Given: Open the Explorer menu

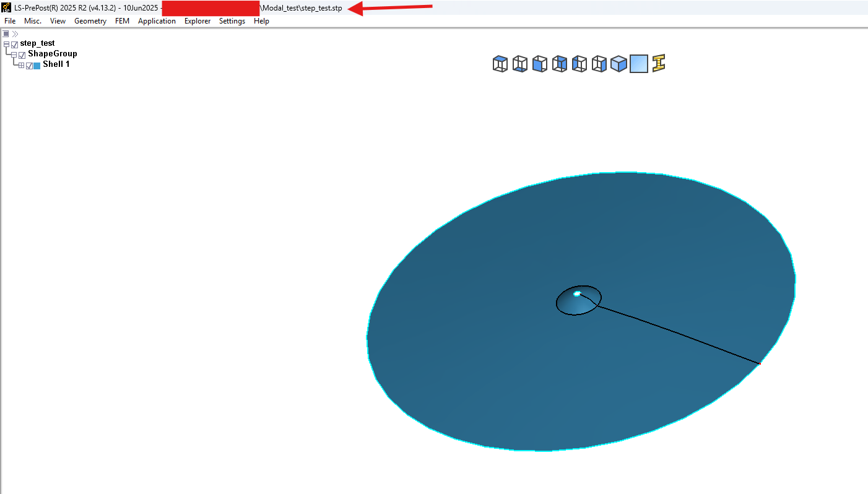Looking at the screenshot, I should coord(197,21).
